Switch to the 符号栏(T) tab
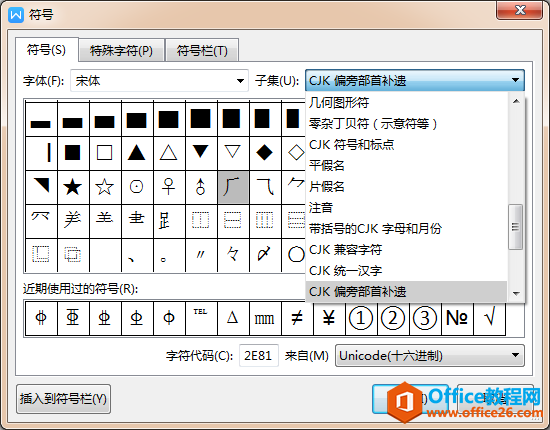The height and width of the screenshot is (430, 550). pyautogui.click(x=202, y=51)
